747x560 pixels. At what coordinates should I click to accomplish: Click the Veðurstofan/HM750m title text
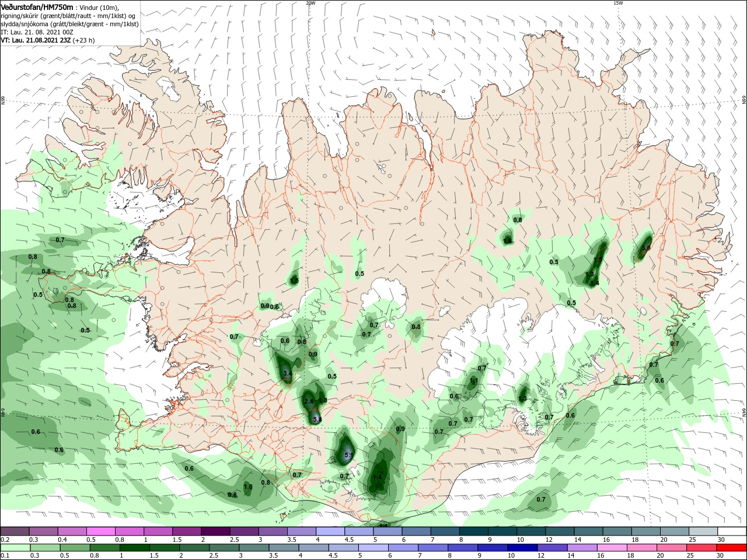pyautogui.click(x=37, y=6)
